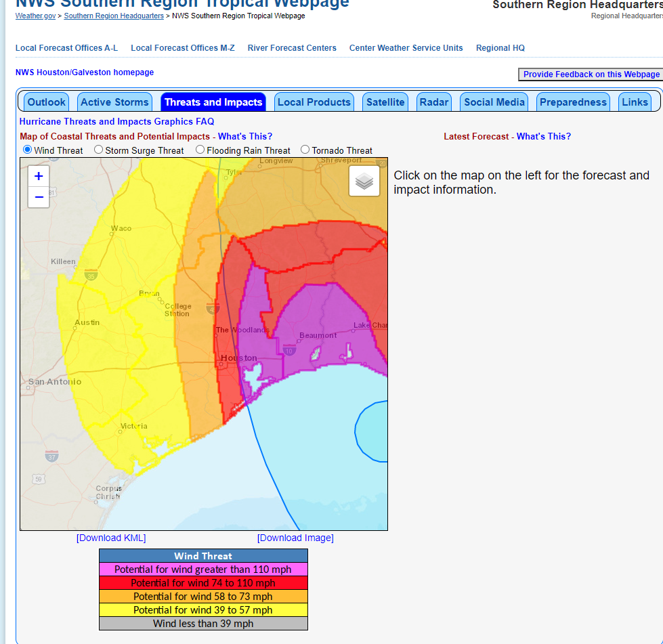Image resolution: width=663 pixels, height=644 pixels.
Task: Choose the Flooding Rain Threat option
Action: click(x=200, y=150)
